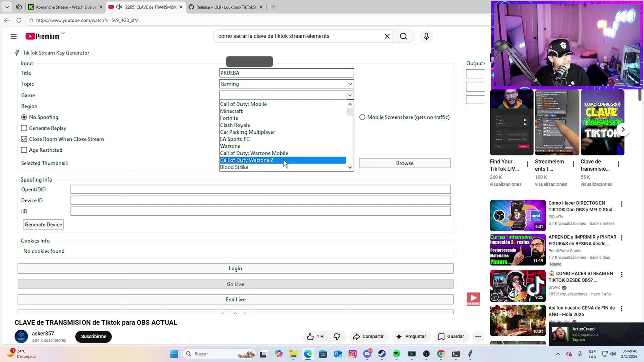The height and width of the screenshot is (362, 644).
Task: Open Discord from the taskbar
Action: [x=367, y=354]
